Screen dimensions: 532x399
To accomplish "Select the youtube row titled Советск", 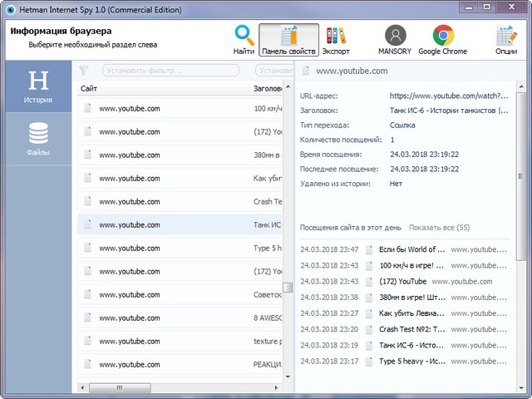I will click(x=180, y=295).
